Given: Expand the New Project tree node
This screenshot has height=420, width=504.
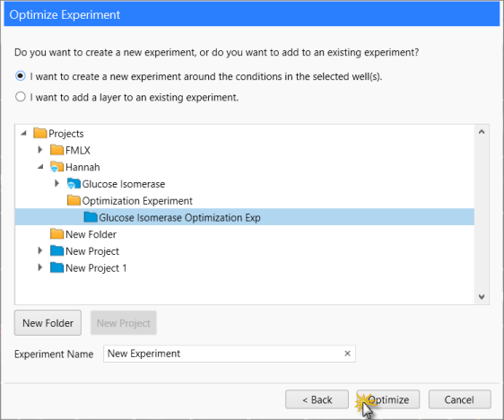Looking at the screenshot, I should click(x=40, y=250).
